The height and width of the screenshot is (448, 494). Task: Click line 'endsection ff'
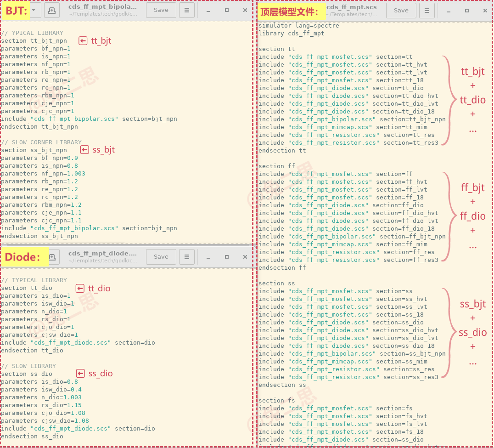coord(282,268)
